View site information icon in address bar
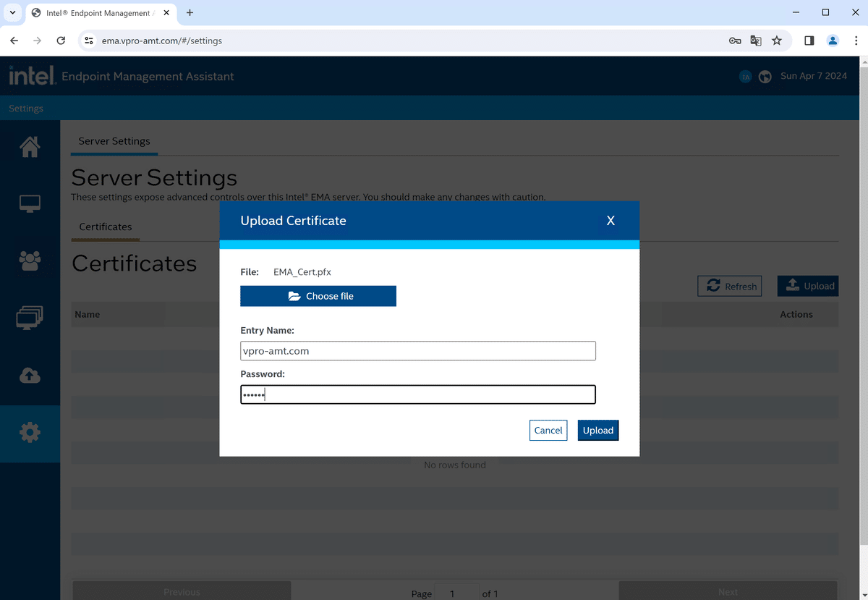Image resolution: width=868 pixels, height=600 pixels. tap(88, 41)
